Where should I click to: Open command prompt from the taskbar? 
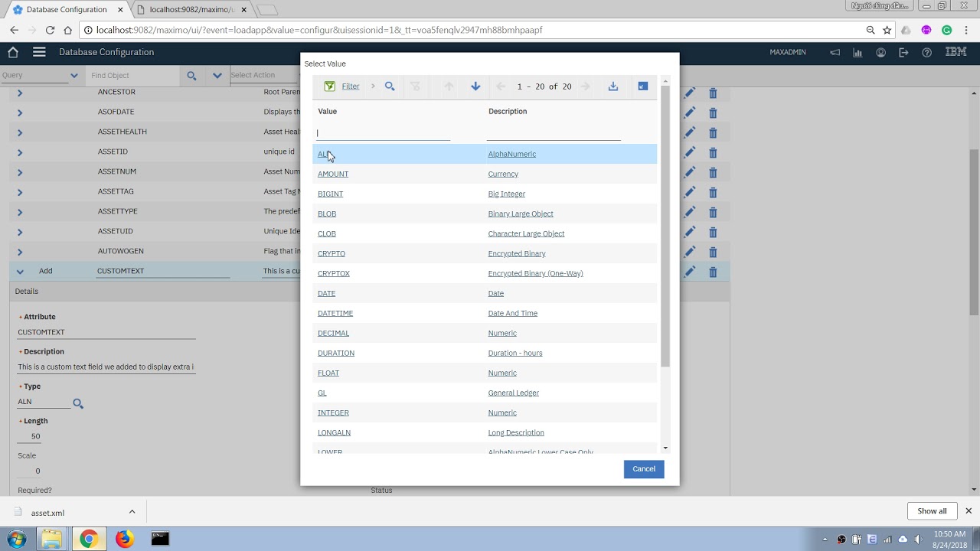click(160, 539)
